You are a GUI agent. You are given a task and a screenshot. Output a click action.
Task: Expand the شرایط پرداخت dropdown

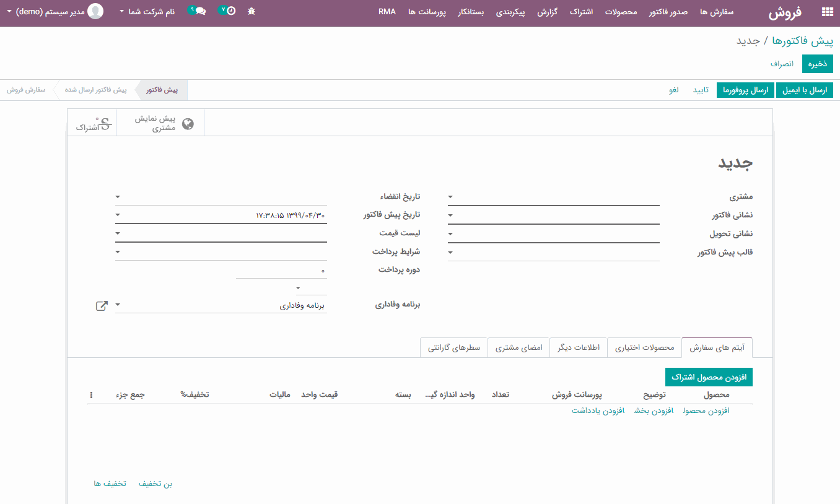click(x=118, y=252)
